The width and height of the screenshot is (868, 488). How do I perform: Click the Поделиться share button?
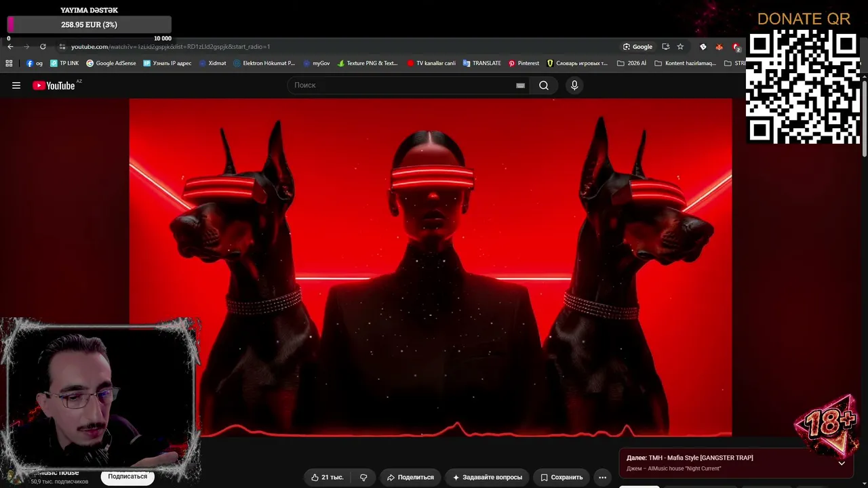coord(410,477)
